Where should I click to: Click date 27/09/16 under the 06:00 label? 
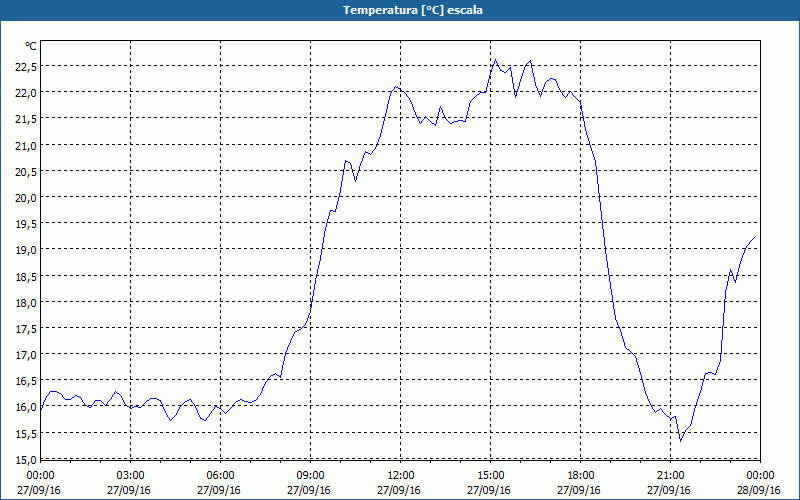pyautogui.click(x=219, y=490)
